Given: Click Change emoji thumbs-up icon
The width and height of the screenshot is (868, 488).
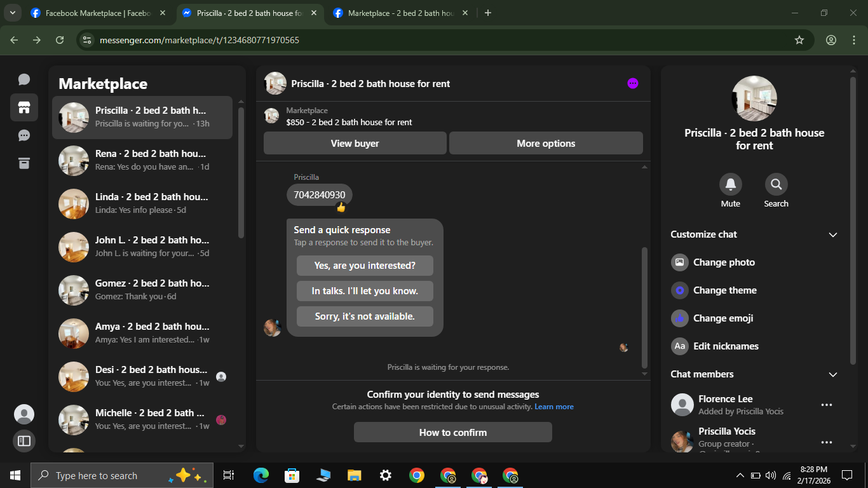Looking at the screenshot, I should point(680,318).
